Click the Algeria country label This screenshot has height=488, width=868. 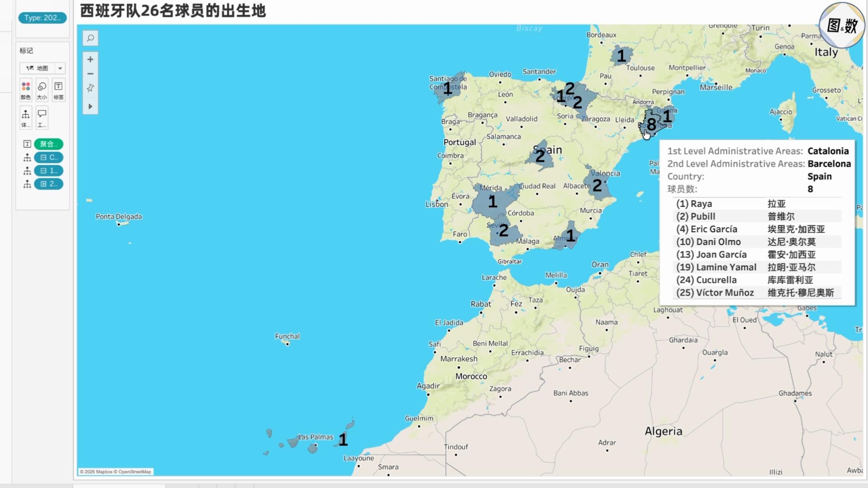(663, 431)
